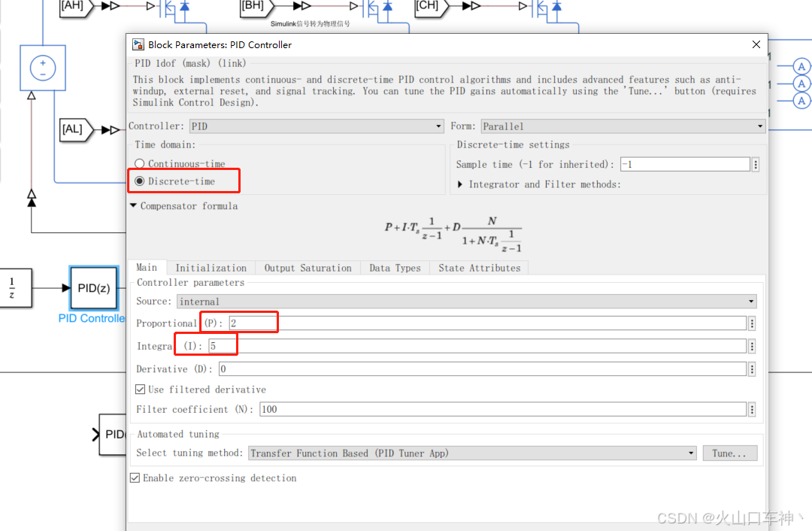This screenshot has height=531, width=812.
Task: Switch to the Initialization tab
Action: [x=211, y=268]
